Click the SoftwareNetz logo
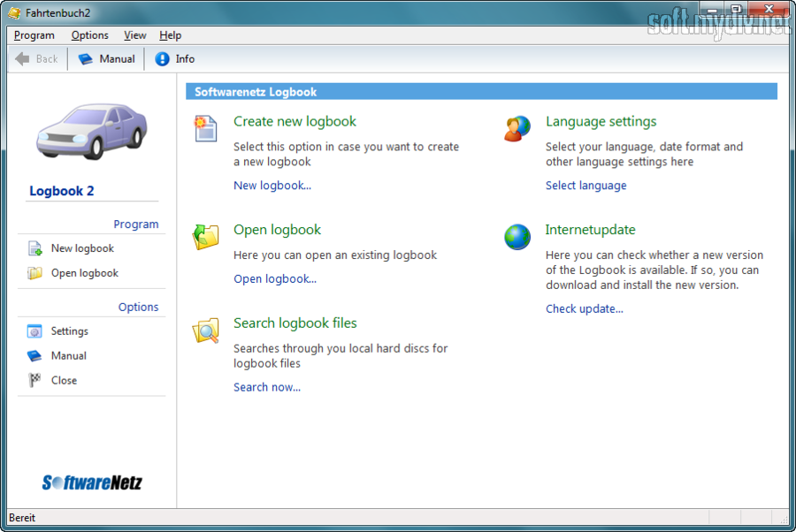Screen dimensions: 796x532 pyautogui.click(x=92, y=483)
